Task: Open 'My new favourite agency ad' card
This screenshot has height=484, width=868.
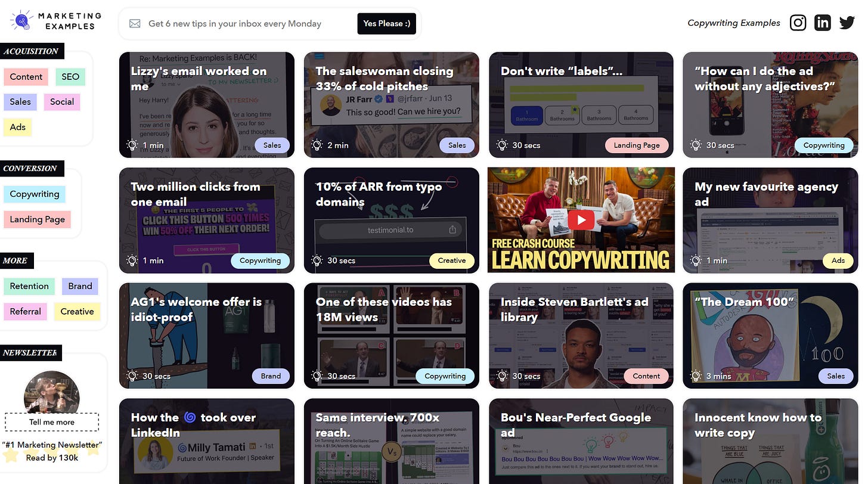Action: 770,221
